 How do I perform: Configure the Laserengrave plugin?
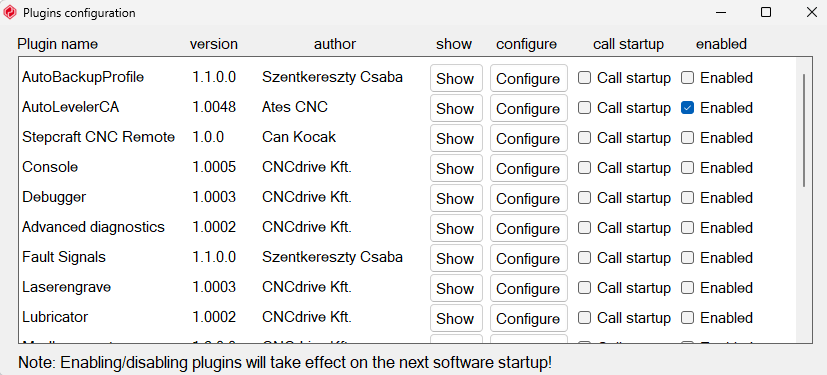[x=528, y=289]
